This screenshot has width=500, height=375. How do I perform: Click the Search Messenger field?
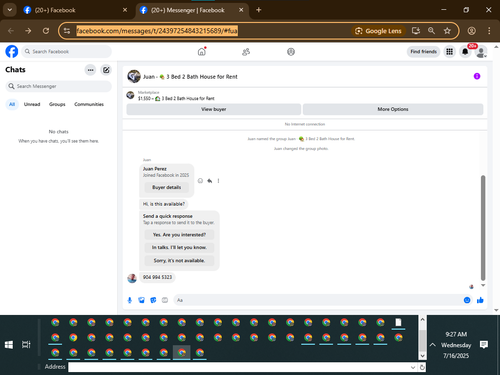point(59,86)
